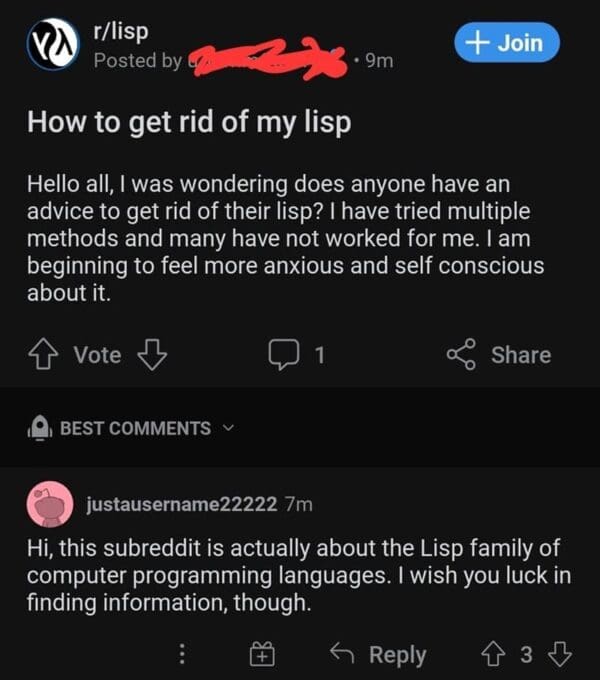Click the Reply button text
600x680 pixels.
coord(398,654)
